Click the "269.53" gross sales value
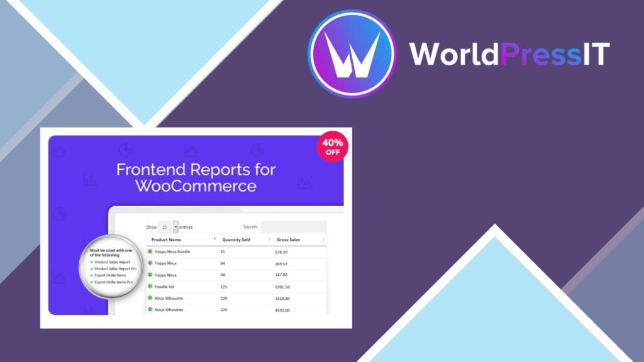Image resolution: width=644 pixels, height=362 pixels. (281, 263)
